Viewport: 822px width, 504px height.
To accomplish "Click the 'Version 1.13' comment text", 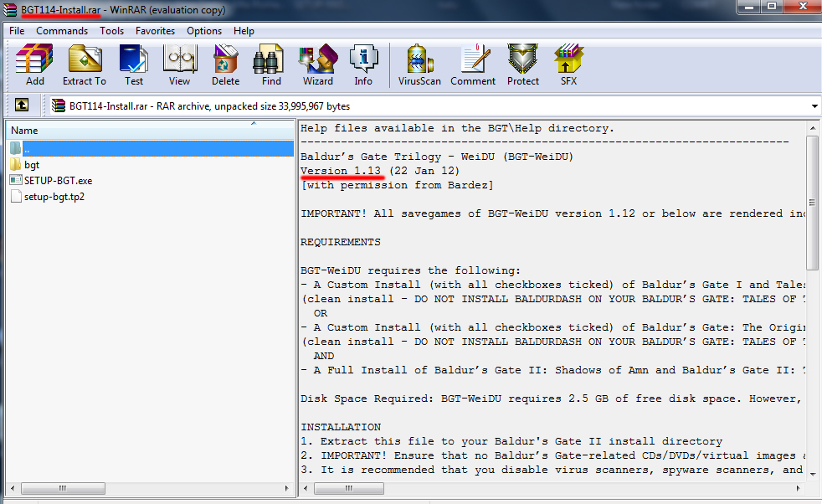I will pyautogui.click(x=341, y=171).
